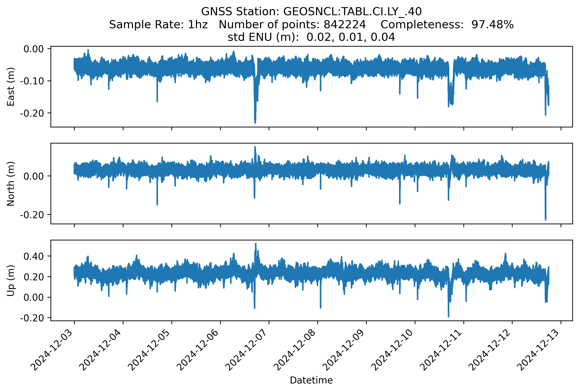Click the Completeness 97.48% text
Image resolution: width=579 pixels, height=392 pixels.
tap(447, 24)
